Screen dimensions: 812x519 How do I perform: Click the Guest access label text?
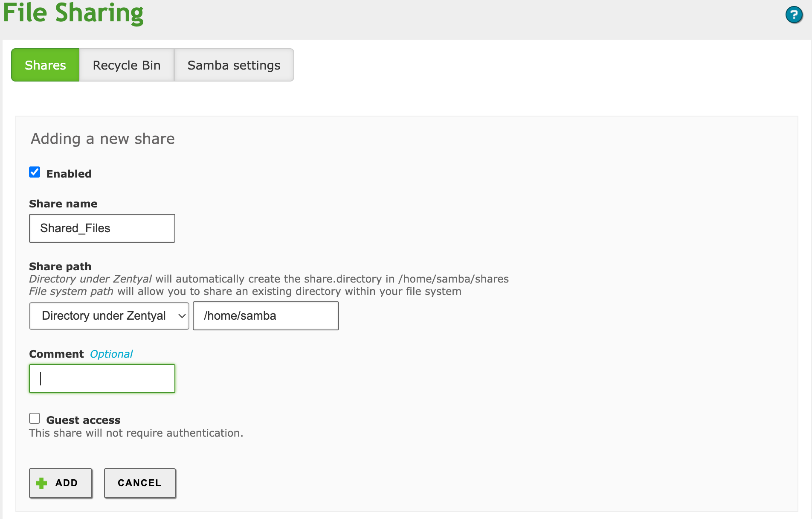83,420
